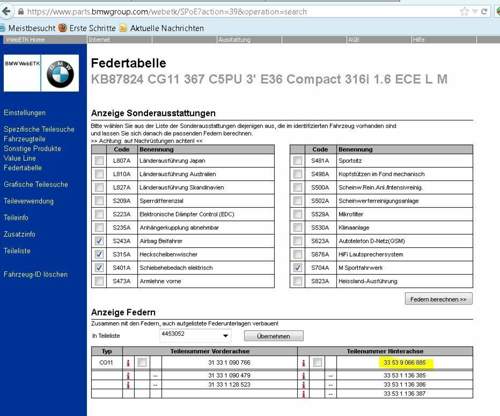Open Federtabelle sidebar link

click(23, 168)
